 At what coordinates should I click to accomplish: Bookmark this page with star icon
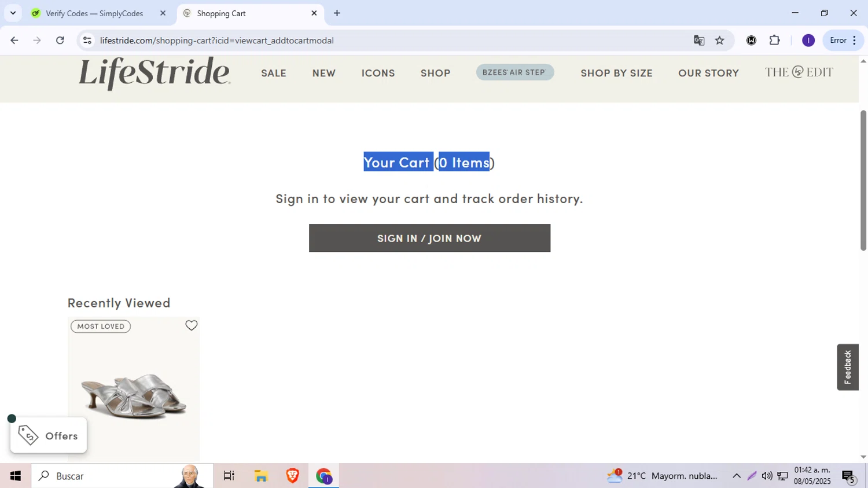pyautogui.click(x=720, y=41)
